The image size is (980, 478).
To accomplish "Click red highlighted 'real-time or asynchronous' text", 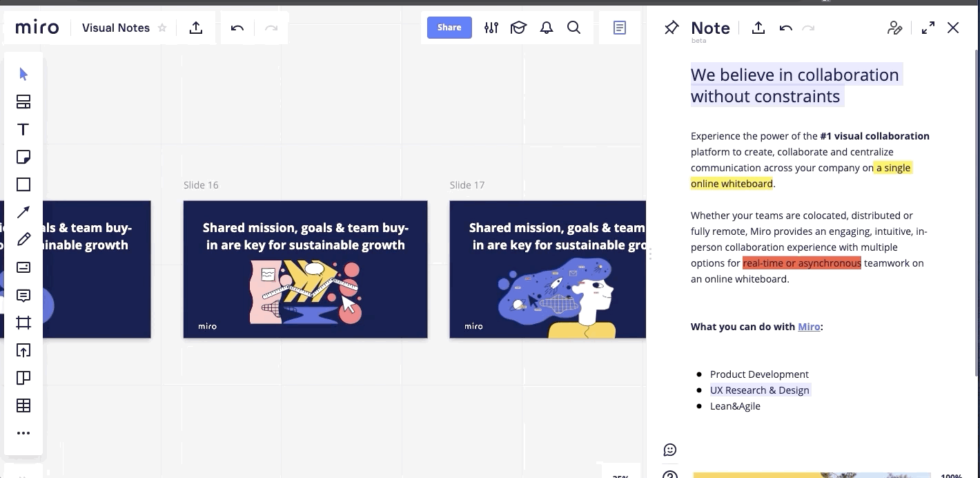I will [802, 263].
